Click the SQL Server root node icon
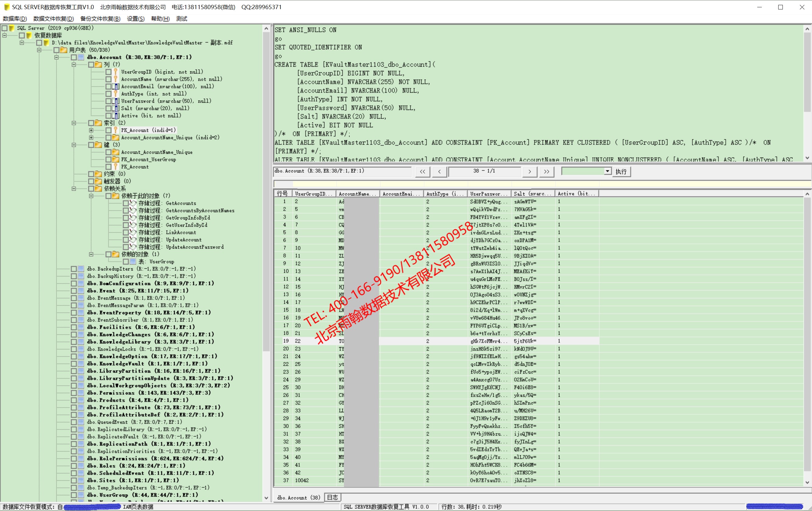The height and width of the screenshot is (511, 812). pyautogui.click(x=12, y=28)
